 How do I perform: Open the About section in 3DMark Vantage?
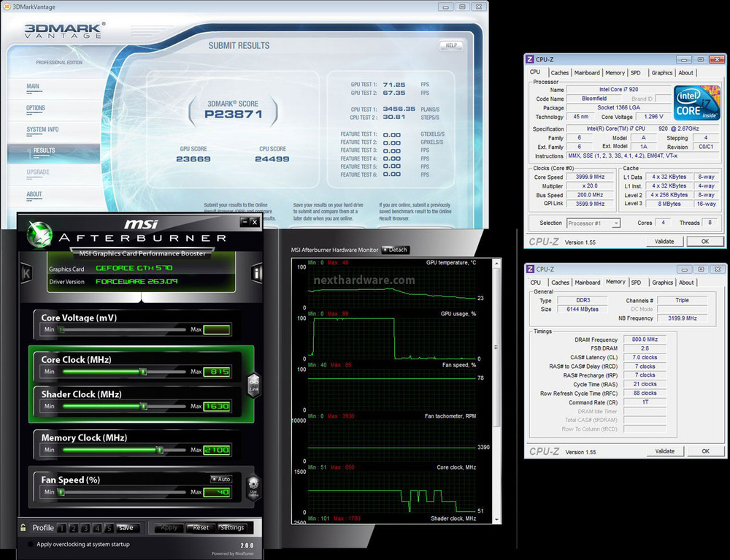(x=34, y=194)
